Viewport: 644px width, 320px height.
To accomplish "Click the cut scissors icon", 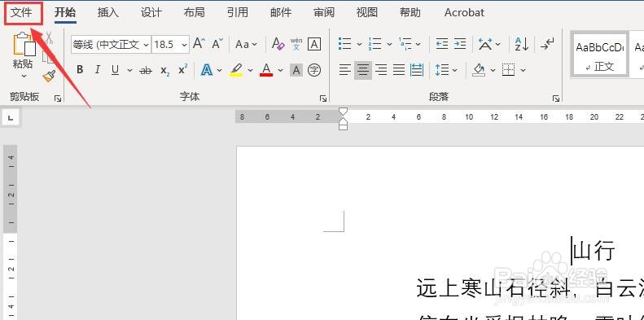I will click(x=49, y=37).
